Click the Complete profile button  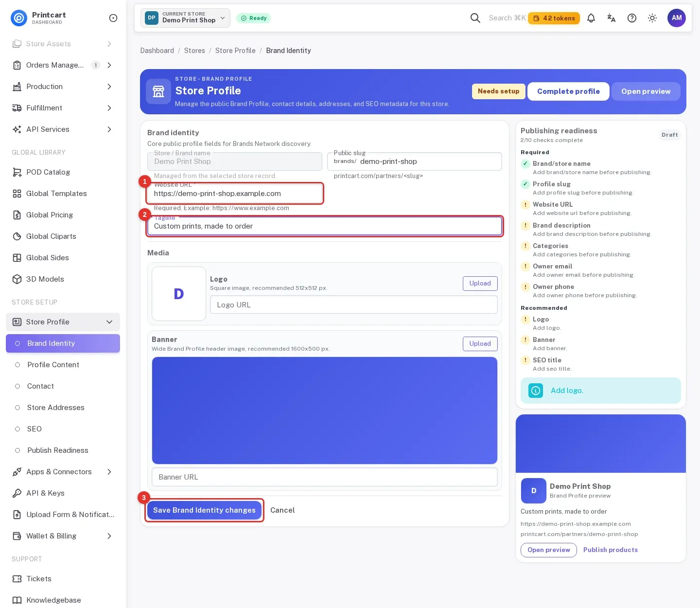click(x=568, y=91)
